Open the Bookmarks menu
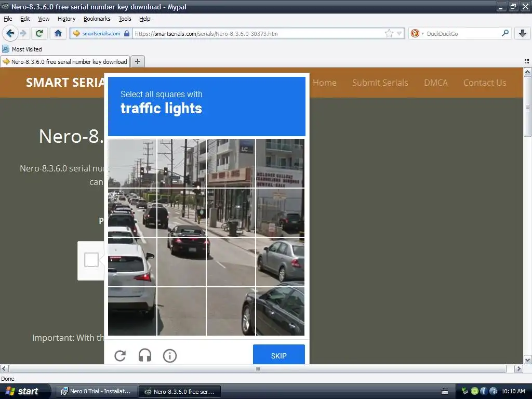 coord(97,19)
